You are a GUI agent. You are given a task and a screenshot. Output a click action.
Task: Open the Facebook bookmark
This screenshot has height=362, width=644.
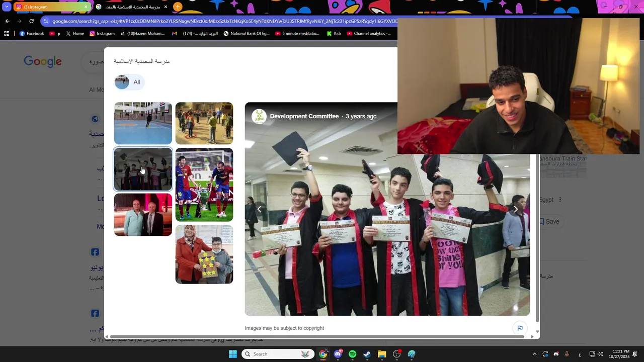pos(32,34)
